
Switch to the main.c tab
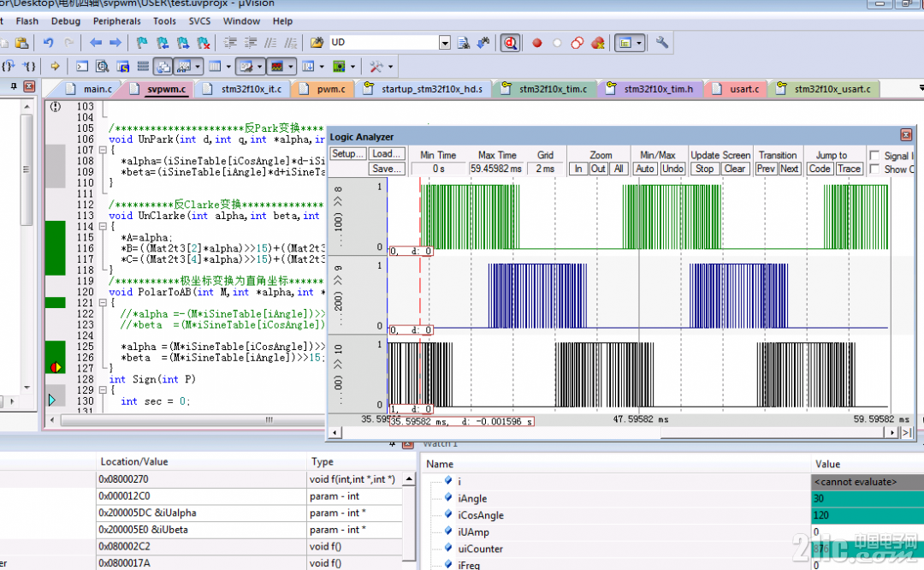(90, 89)
